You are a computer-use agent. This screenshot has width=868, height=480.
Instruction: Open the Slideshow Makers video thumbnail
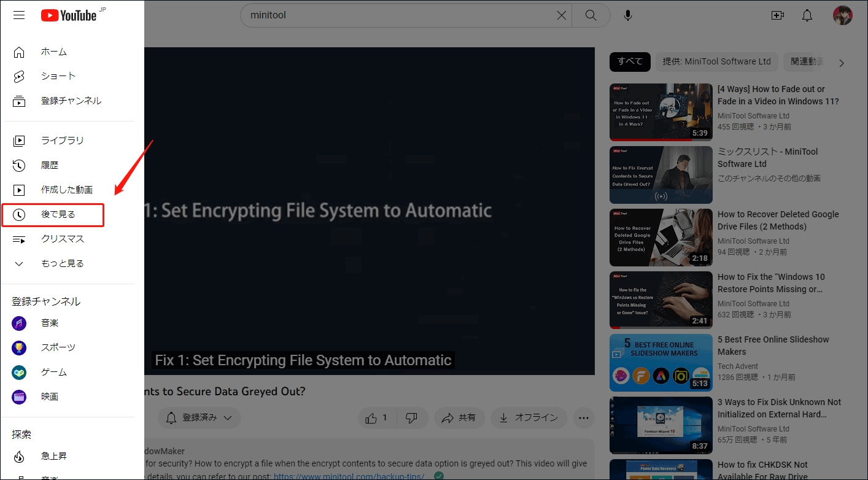pos(661,363)
